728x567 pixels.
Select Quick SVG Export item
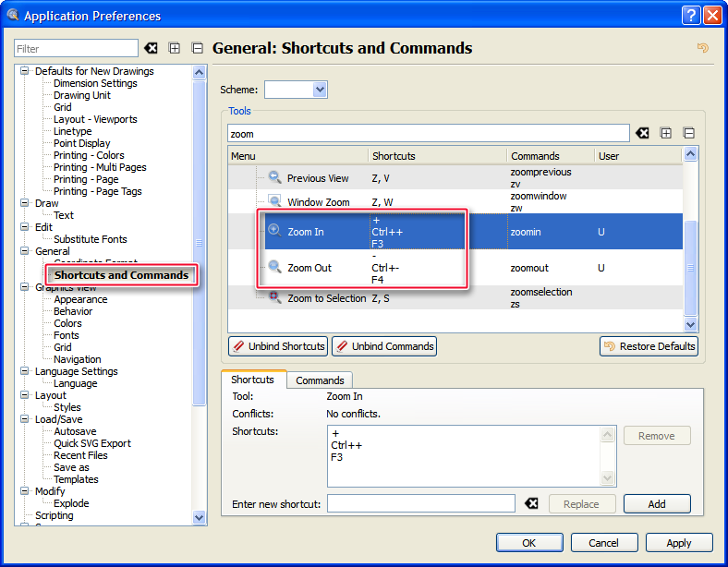coord(92,443)
